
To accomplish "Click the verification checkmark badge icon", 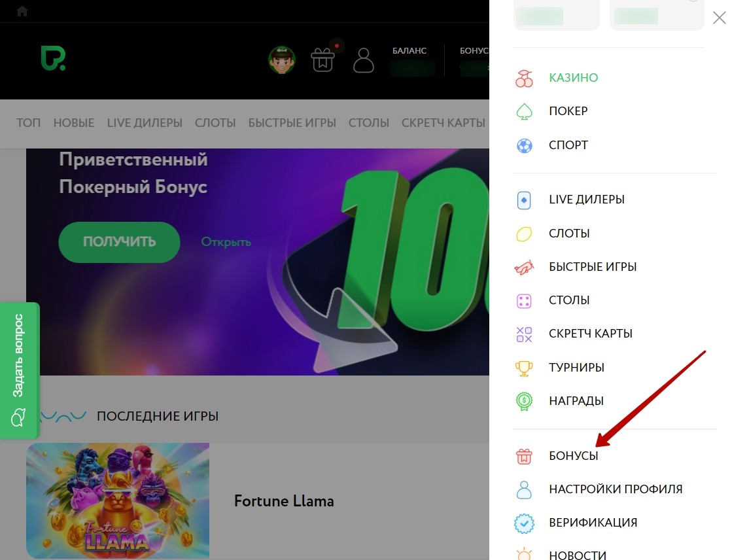I will [524, 522].
